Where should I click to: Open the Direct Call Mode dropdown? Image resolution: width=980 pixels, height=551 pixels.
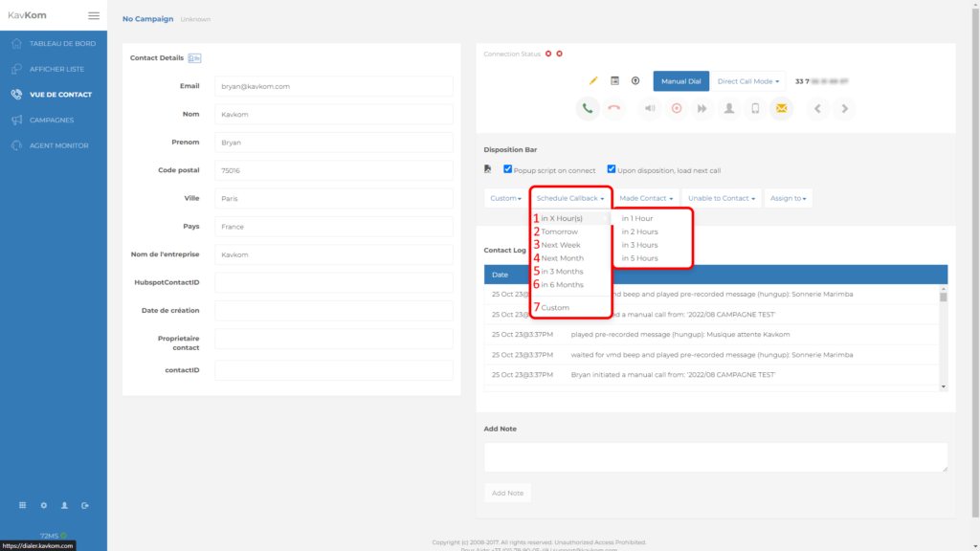coord(747,81)
